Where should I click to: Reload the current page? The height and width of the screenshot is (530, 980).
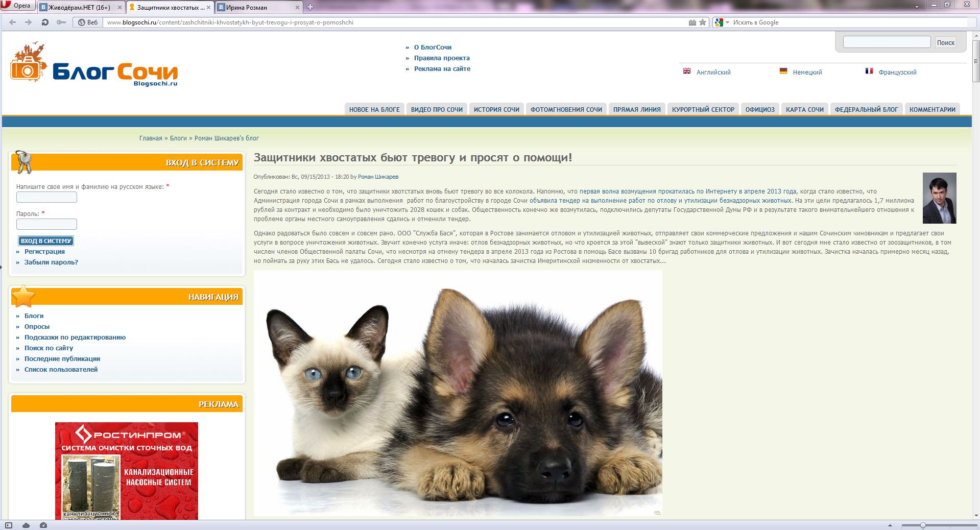45,22
